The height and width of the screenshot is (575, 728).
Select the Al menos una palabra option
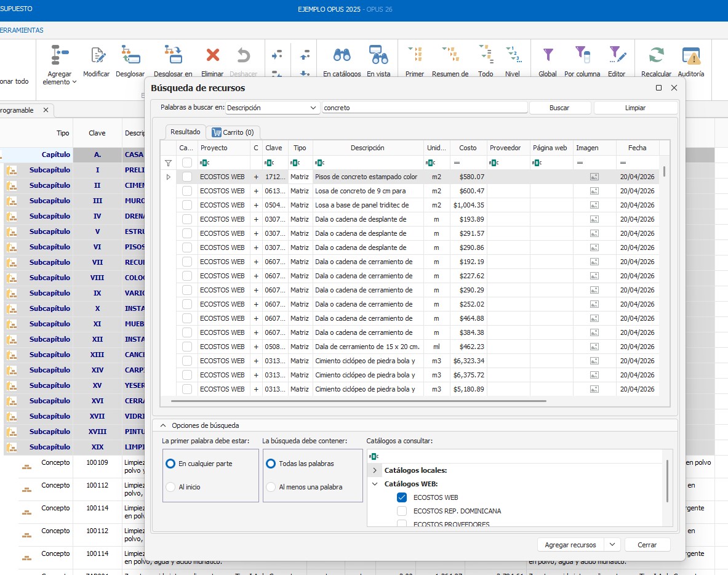tap(271, 487)
